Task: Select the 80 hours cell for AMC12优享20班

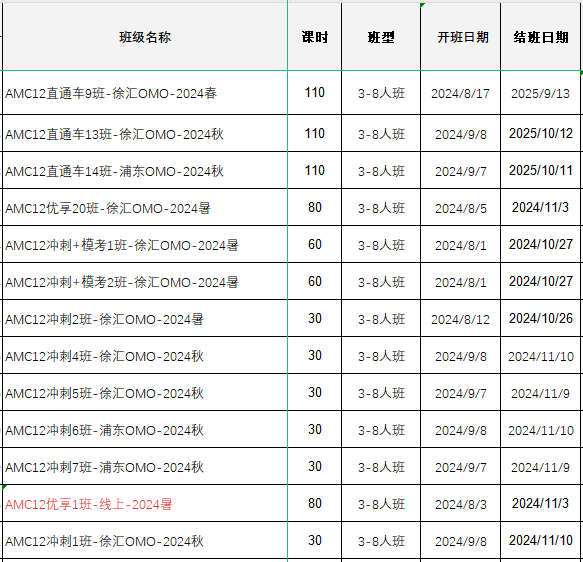Action: (315, 207)
